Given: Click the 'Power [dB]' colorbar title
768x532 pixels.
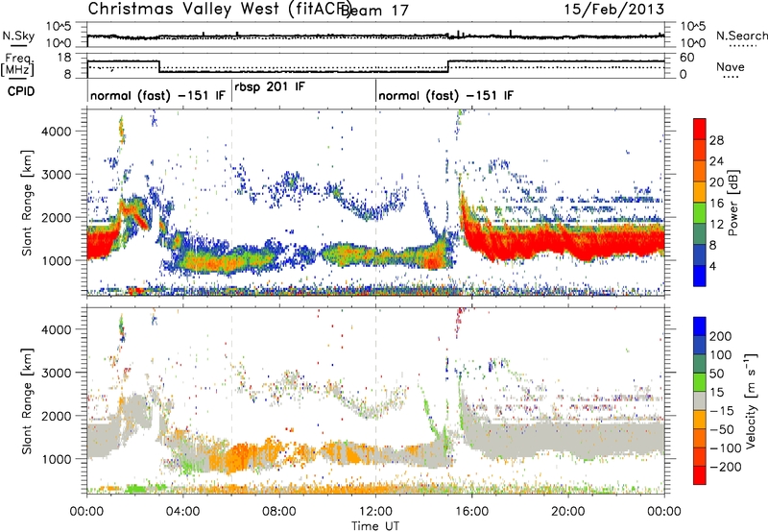Looking at the screenshot, I should [x=732, y=203].
